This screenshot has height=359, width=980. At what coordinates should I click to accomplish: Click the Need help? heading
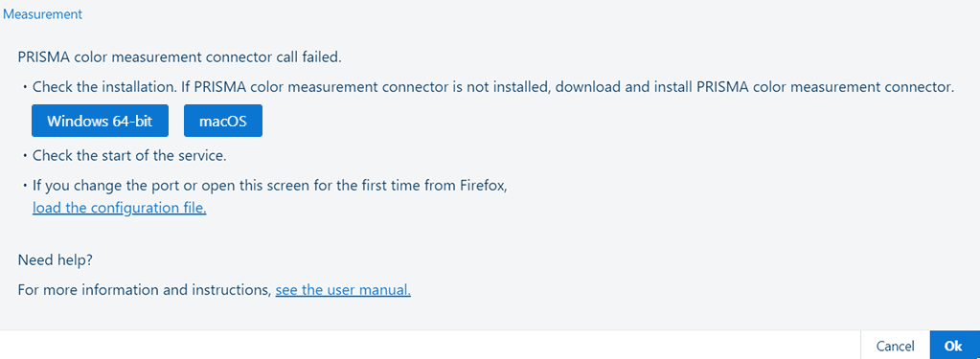coord(56,260)
